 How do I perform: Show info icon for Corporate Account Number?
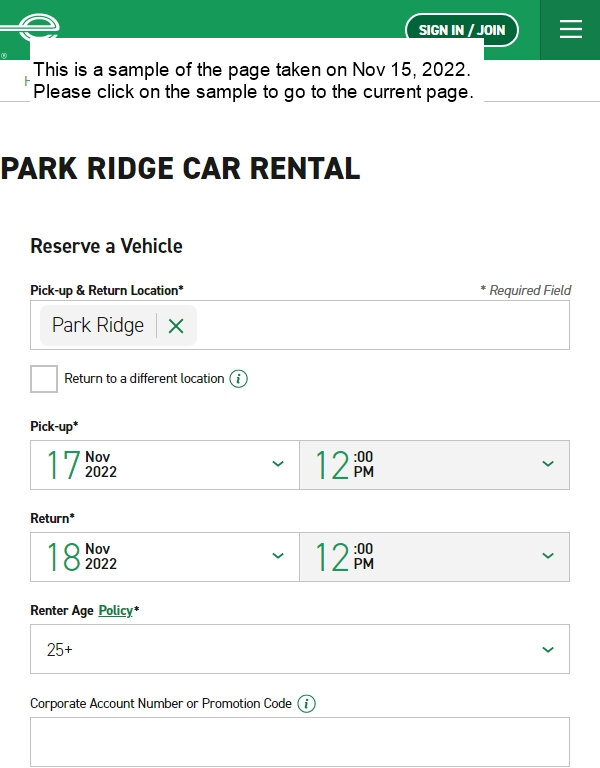tap(307, 704)
